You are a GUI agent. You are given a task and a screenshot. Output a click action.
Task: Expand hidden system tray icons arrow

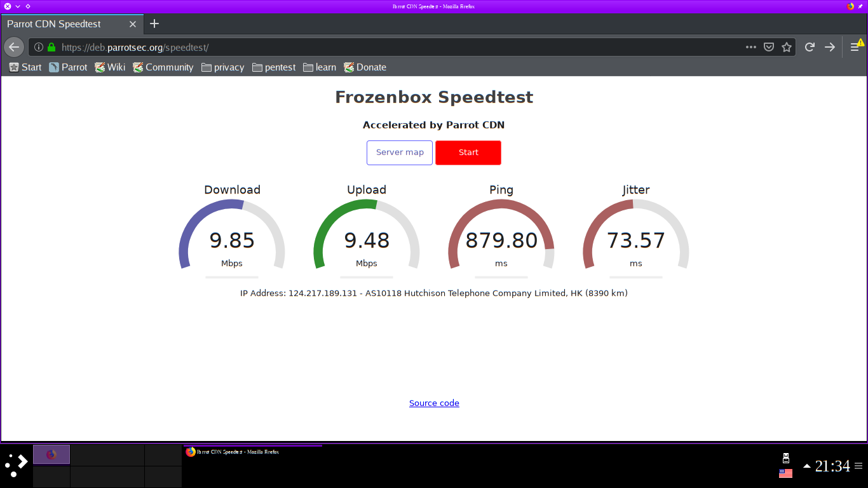click(807, 466)
